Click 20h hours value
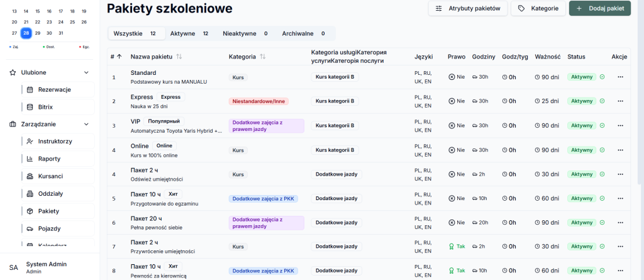 click(x=480, y=223)
